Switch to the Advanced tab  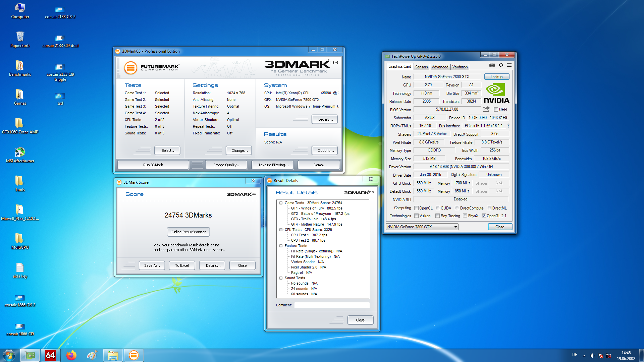pos(440,67)
